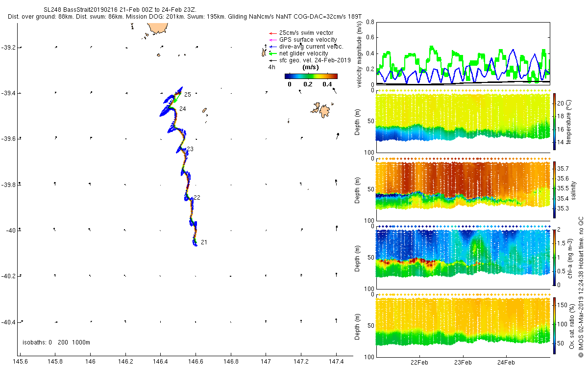Click the 'velocity magnitude (m/s)' axis label

click(359, 53)
